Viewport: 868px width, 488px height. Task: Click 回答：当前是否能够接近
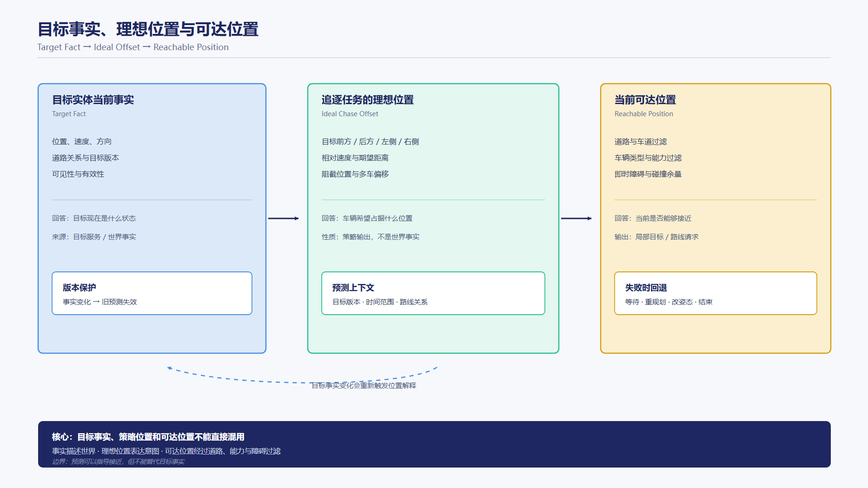(x=653, y=218)
